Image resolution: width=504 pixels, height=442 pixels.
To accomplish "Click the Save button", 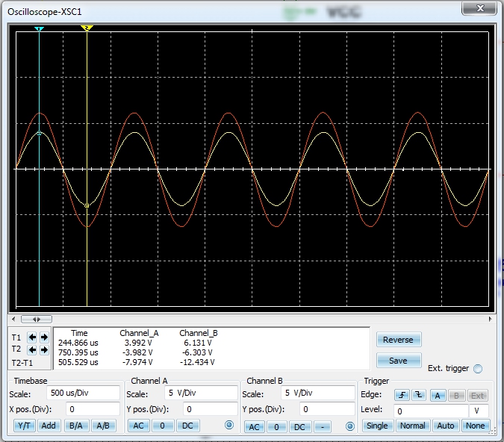I will pos(398,361).
